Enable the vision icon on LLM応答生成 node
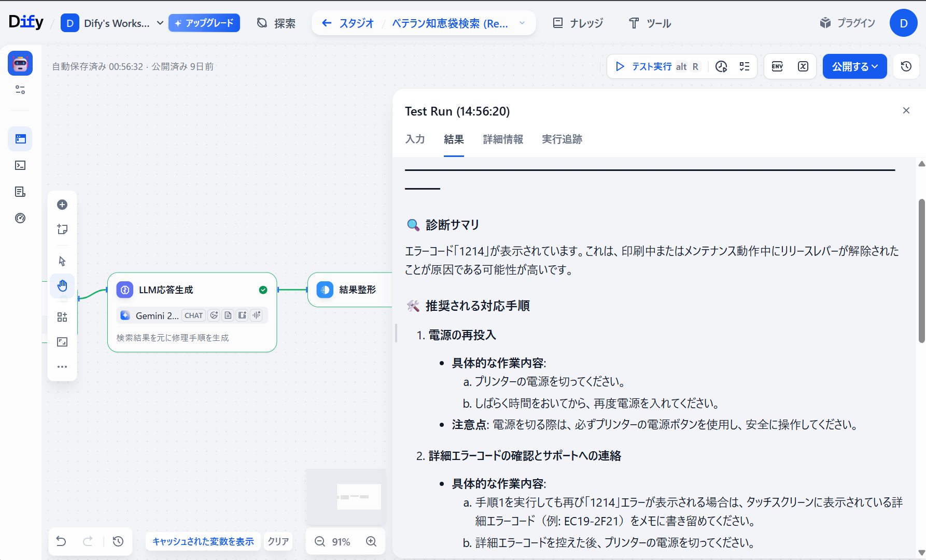The image size is (926, 560). (214, 315)
